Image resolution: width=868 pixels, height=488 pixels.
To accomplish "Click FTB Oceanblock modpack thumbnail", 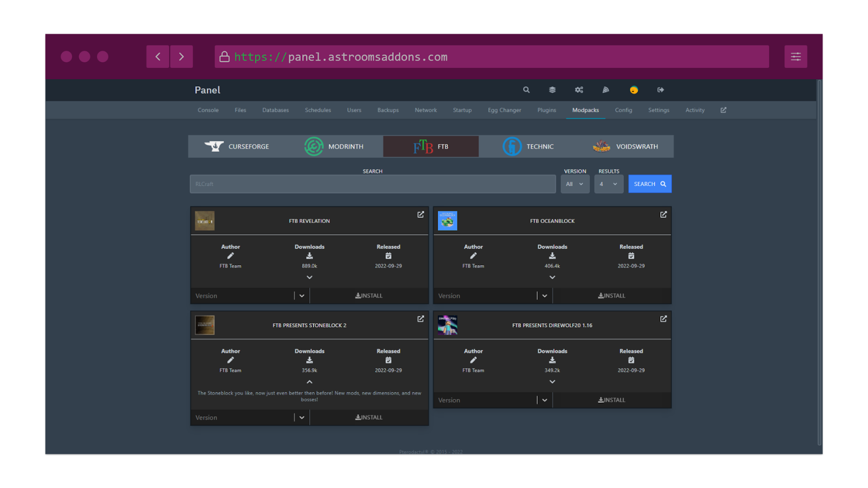I will coord(448,221).
